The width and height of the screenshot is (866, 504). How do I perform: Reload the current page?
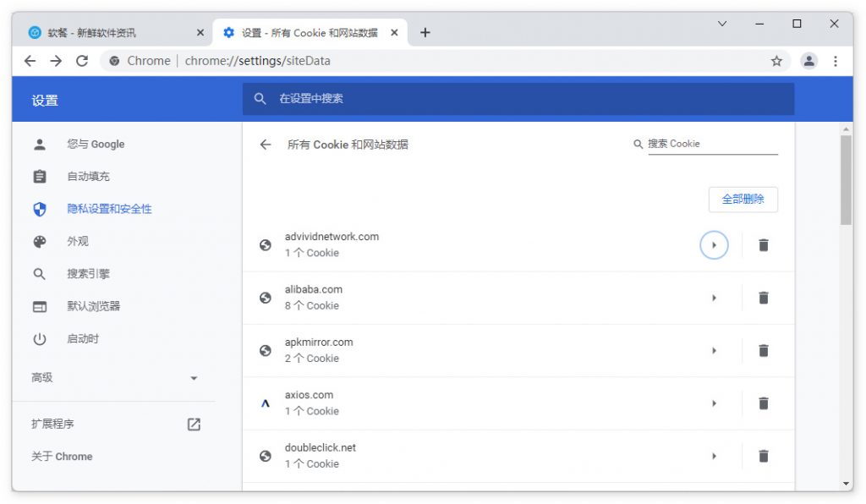[x=81, y=61]
